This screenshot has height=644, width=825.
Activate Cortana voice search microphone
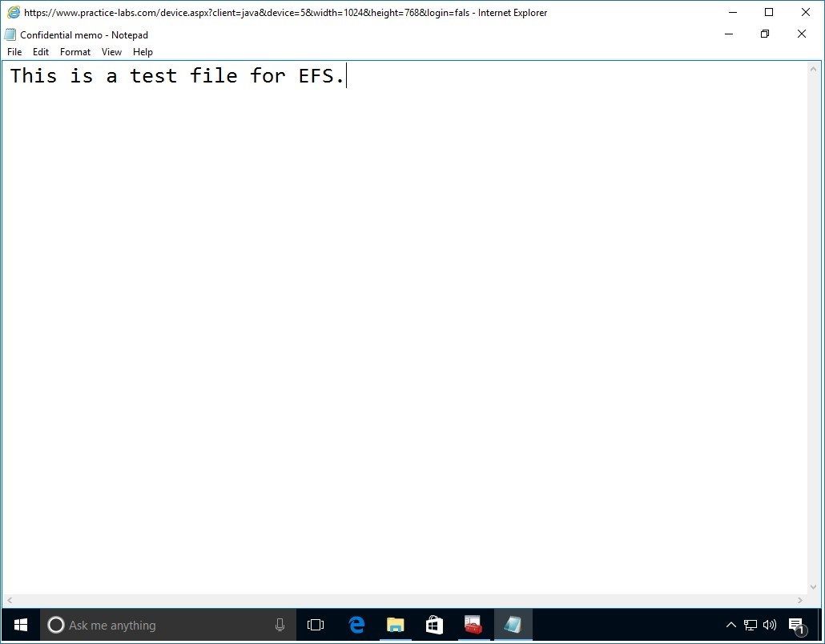click(280, 625)
